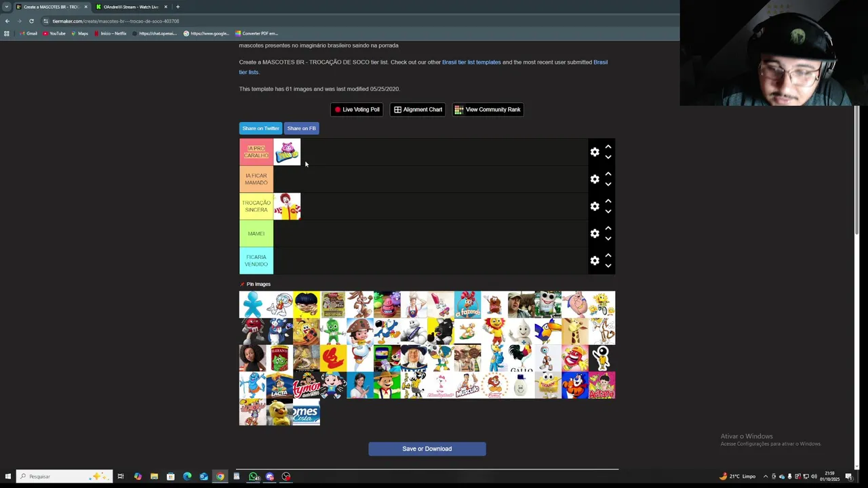Move TROCAÇÃO SINCERA tier down

608,211
